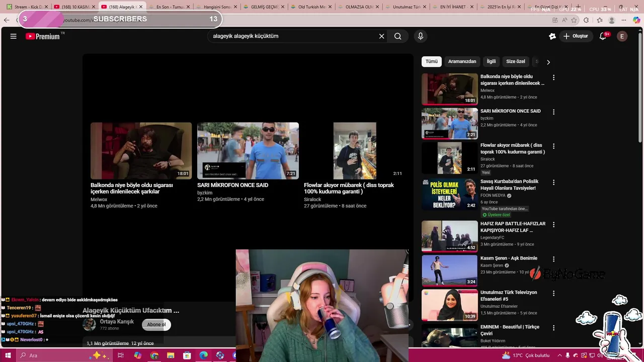Open Windows Start menu
Image resolution: width=644 pixels, height=362 pixels.
pos(8,355)
